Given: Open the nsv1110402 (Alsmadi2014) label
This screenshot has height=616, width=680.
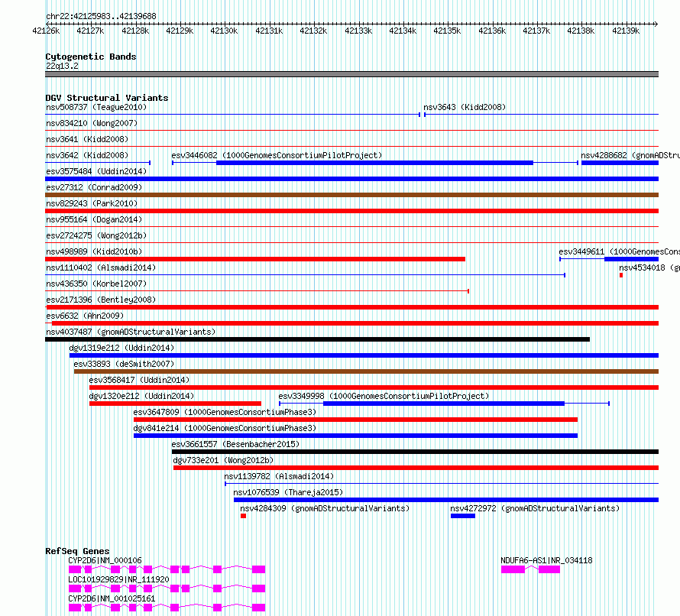Looking at the screenshot, I should pyautogui.click(x=101, y=267).
